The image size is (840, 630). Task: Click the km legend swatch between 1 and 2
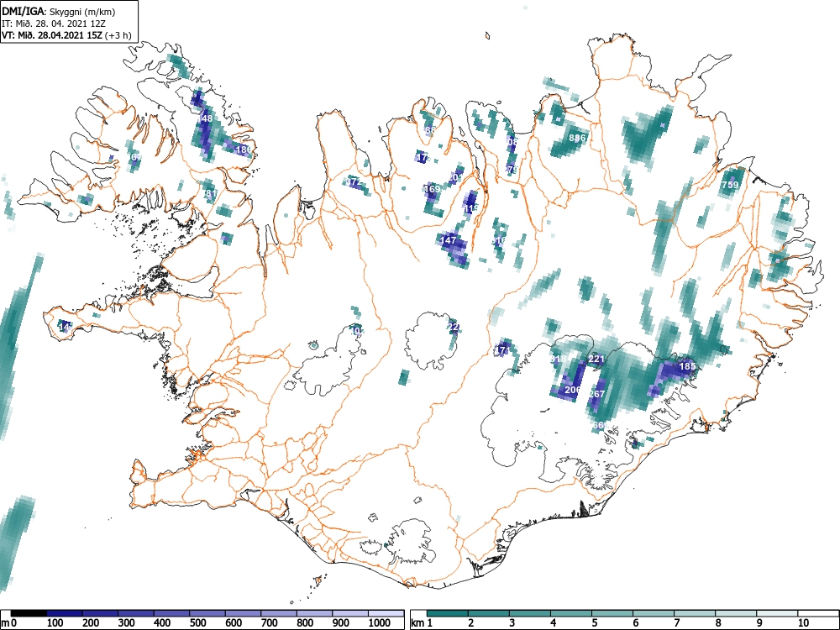[x=448, y=613]
